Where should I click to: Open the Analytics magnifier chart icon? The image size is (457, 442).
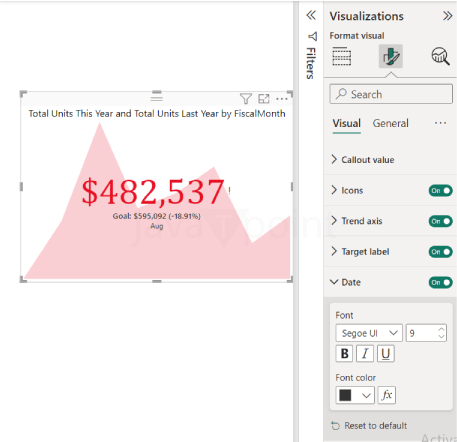(440, 56)
